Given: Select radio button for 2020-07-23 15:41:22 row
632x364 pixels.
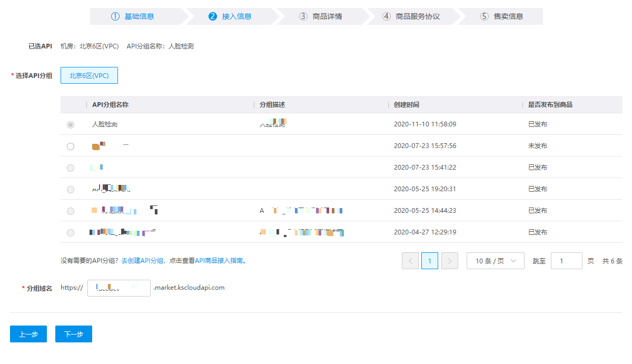Looking at the screenshot, I should (x=71, y=168).
